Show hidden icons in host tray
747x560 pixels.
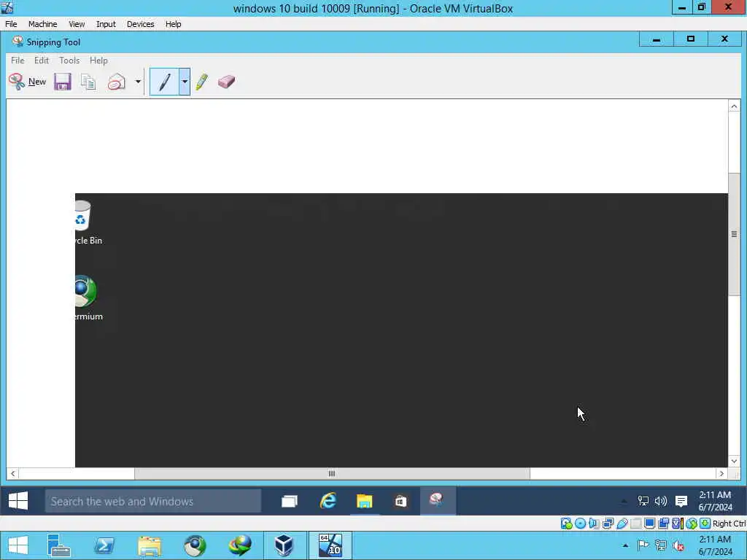coord(625,545)
